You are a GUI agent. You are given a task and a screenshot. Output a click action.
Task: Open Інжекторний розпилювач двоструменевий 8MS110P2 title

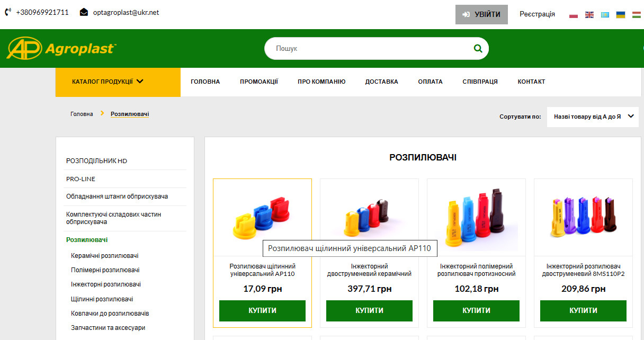point(584,270)
